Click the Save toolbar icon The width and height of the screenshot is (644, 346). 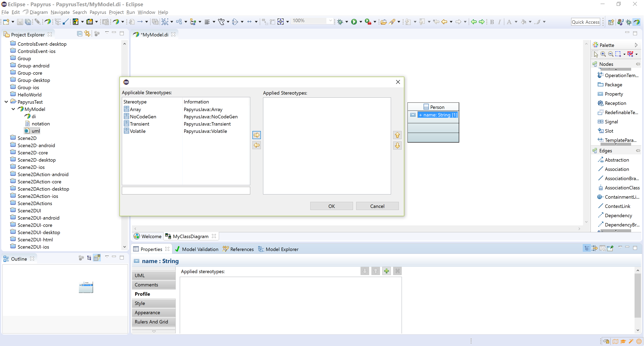(x=20, y=22)
